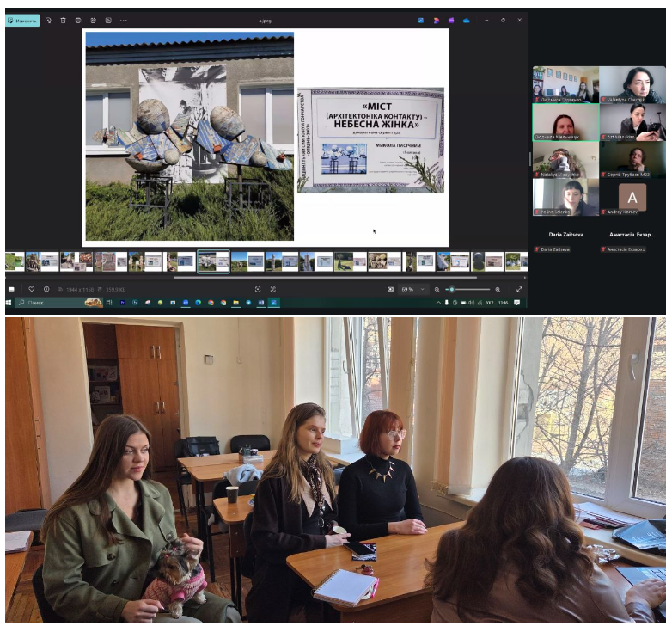Click the zoom in magnifier icon

coord(498,289)
